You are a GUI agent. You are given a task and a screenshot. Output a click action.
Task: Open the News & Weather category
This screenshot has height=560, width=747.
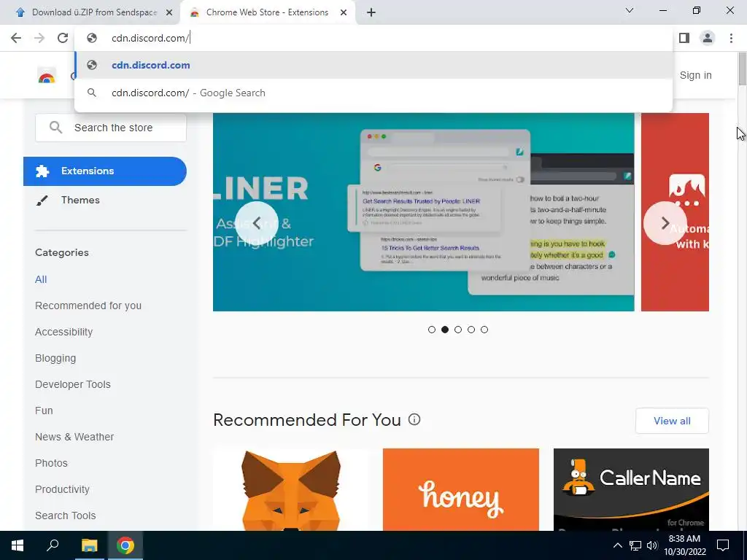pyautogui.click(x=74, y=437)
